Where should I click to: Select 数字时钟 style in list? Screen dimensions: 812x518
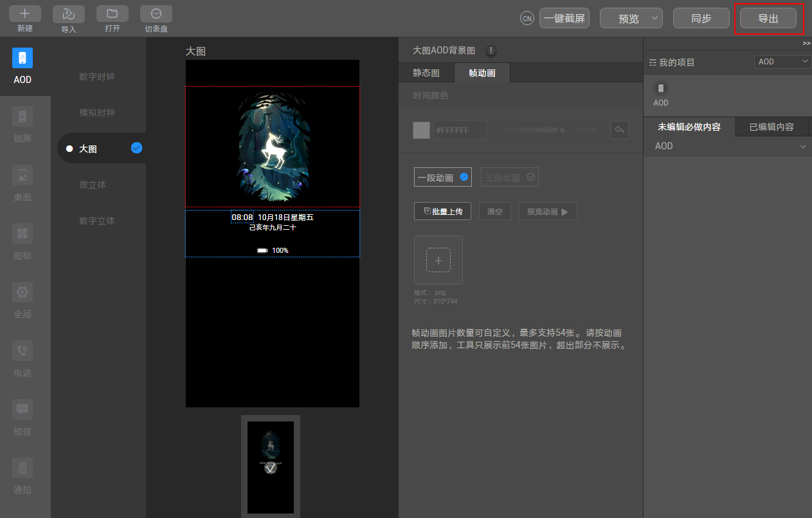pos(97,77)
